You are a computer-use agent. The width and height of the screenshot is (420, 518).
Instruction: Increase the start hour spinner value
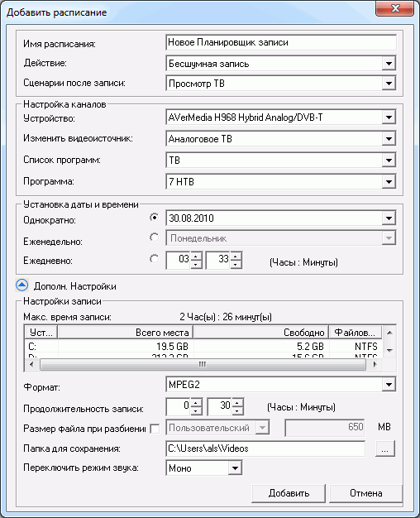tap(196, 257)
